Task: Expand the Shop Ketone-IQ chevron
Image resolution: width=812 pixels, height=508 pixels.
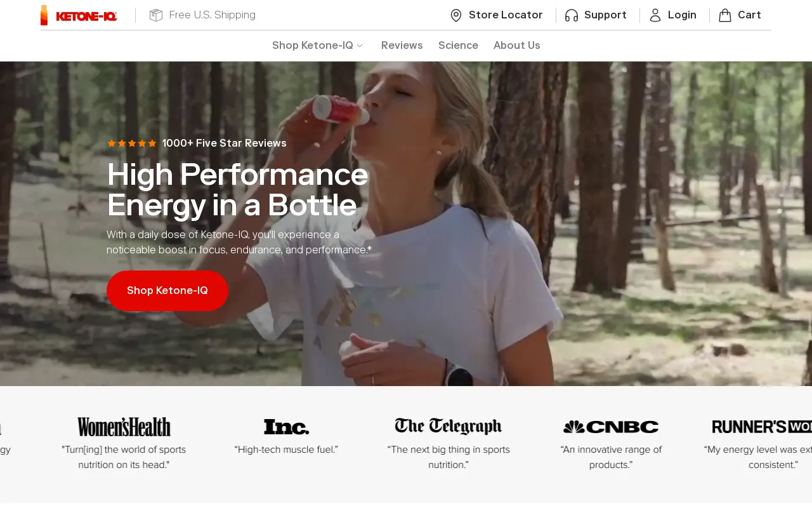Action: point(360,46)
